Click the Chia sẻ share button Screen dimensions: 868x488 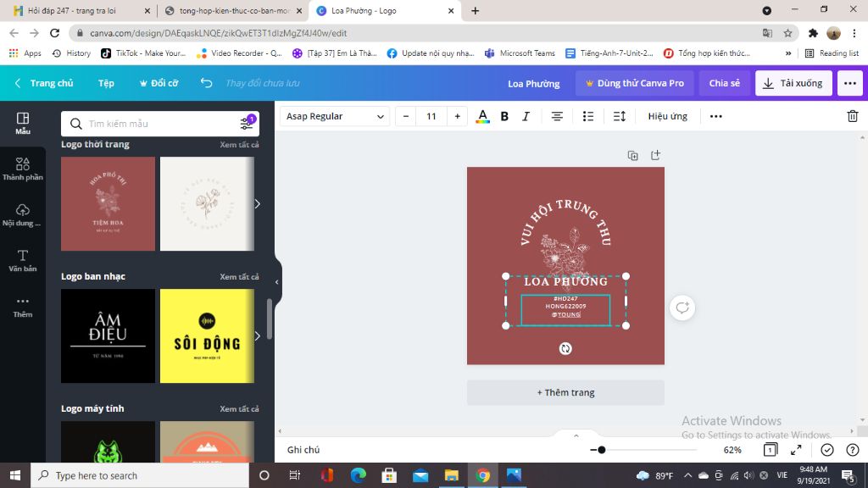click(725, 83)
